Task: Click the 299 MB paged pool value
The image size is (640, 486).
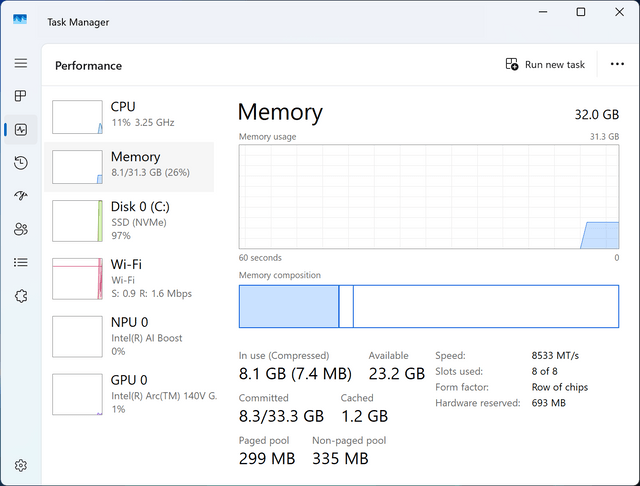Action: tap(267, 459)
